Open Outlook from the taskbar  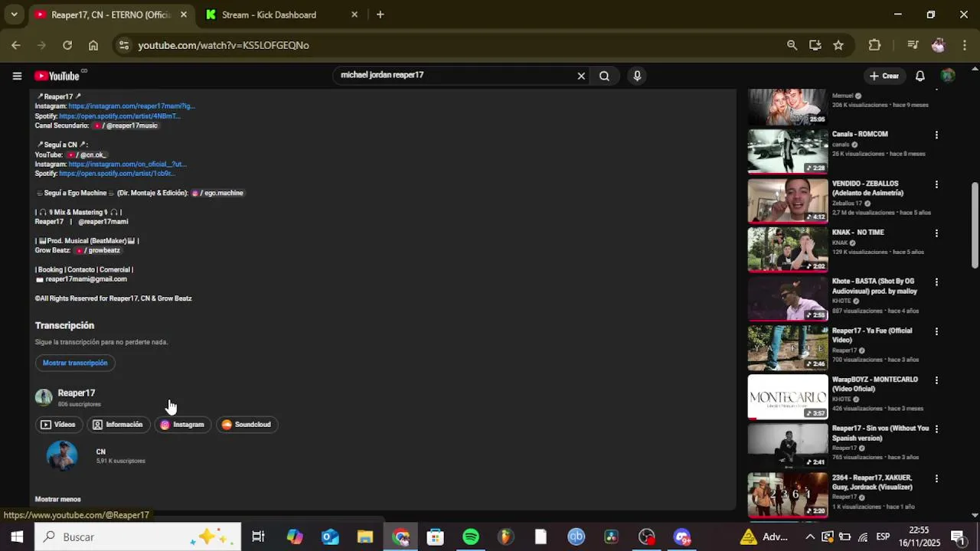330,536
